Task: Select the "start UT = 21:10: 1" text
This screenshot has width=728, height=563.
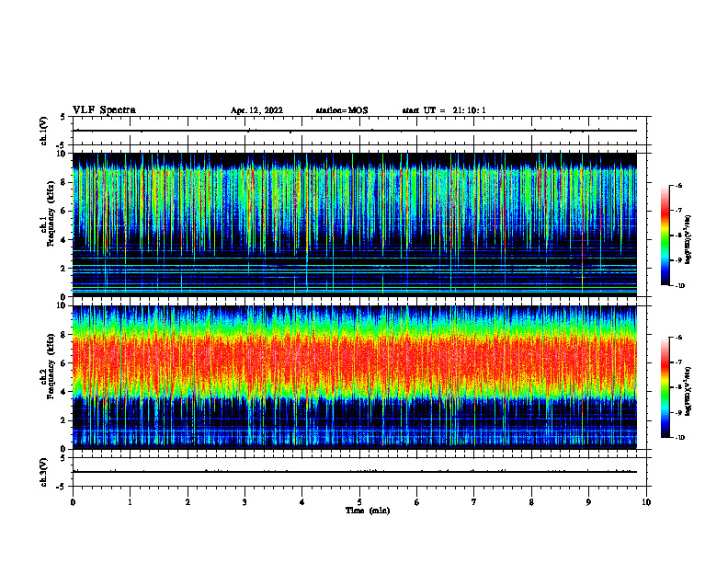Action: (444, 110)
